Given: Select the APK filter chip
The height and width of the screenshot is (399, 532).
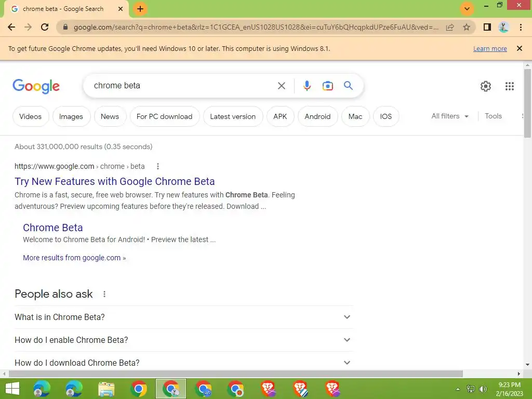Looking at the screenshot, I should click(x=280, y=116).
